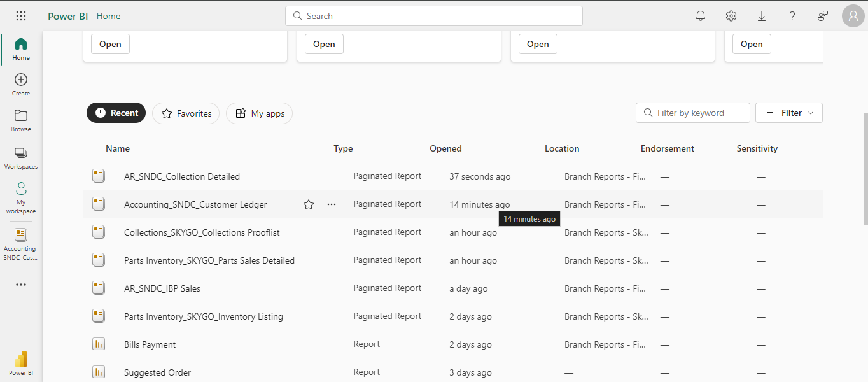Expand the Filter dropdown
This screenshot has width=868, height=382.
(789, 113)
